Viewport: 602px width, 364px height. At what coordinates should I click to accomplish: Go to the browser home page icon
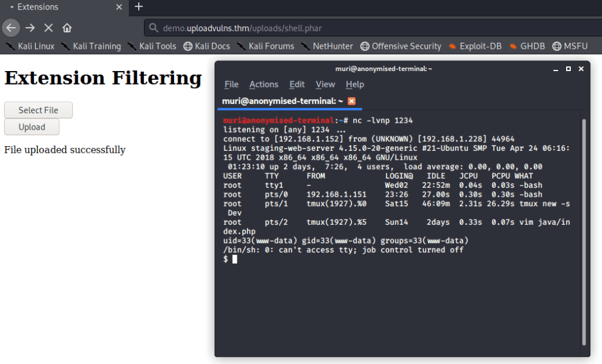67,28
